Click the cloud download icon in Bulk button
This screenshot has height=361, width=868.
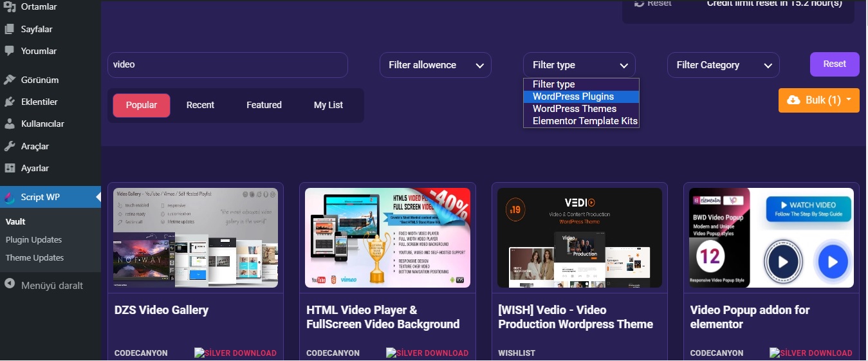pos(793,100)
